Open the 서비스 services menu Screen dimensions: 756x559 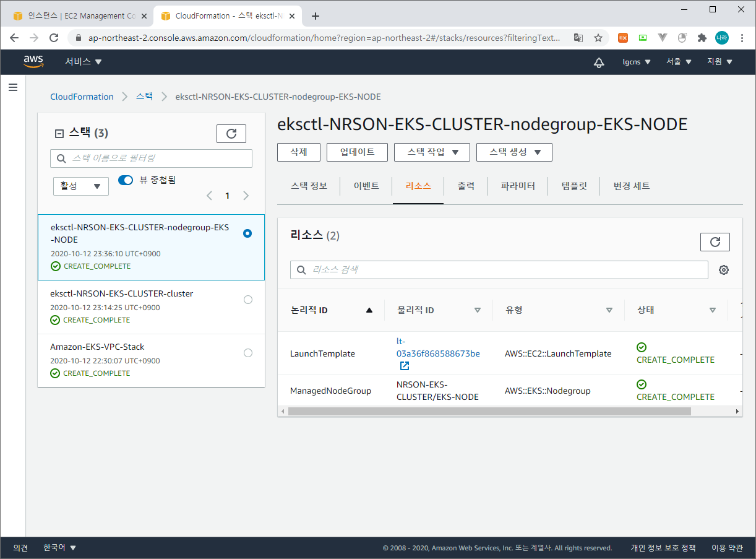pos(84,62)
